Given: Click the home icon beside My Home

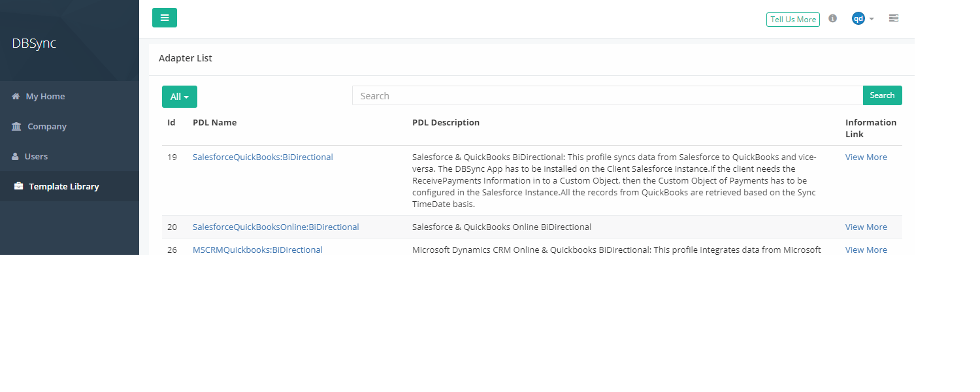Looking at the screenshot, I should pyautogui.click(x=16, y=97).
